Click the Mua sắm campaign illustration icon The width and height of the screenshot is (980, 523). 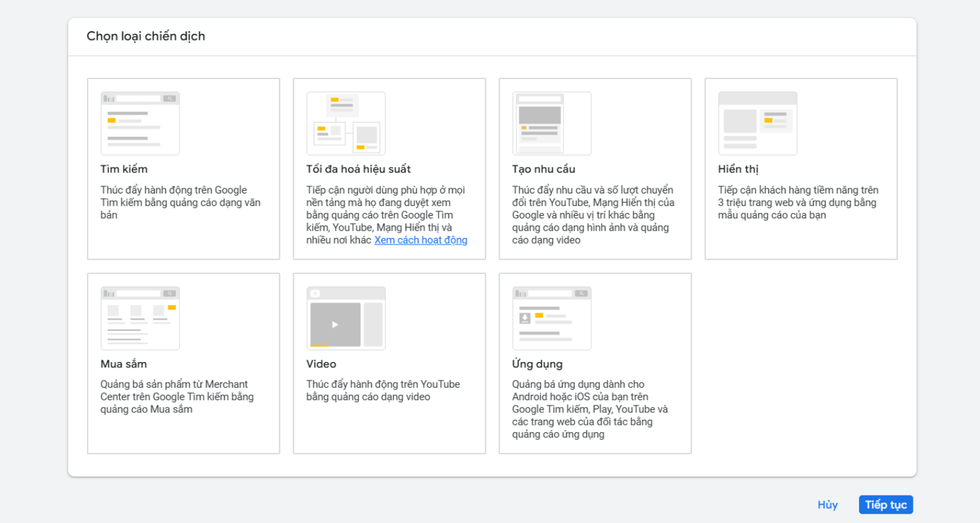(140, 318)
